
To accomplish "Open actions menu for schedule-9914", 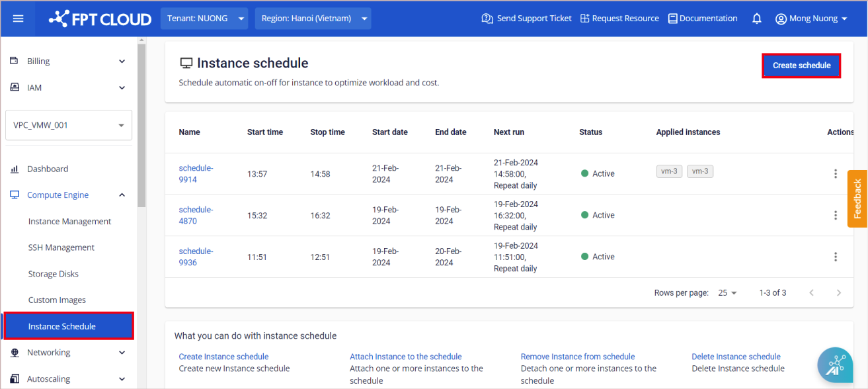I will pos(836,174).
